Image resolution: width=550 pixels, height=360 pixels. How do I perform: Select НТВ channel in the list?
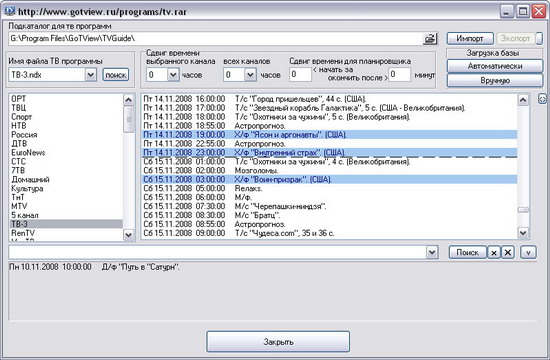pyautogui.click(x=66, y=126)
